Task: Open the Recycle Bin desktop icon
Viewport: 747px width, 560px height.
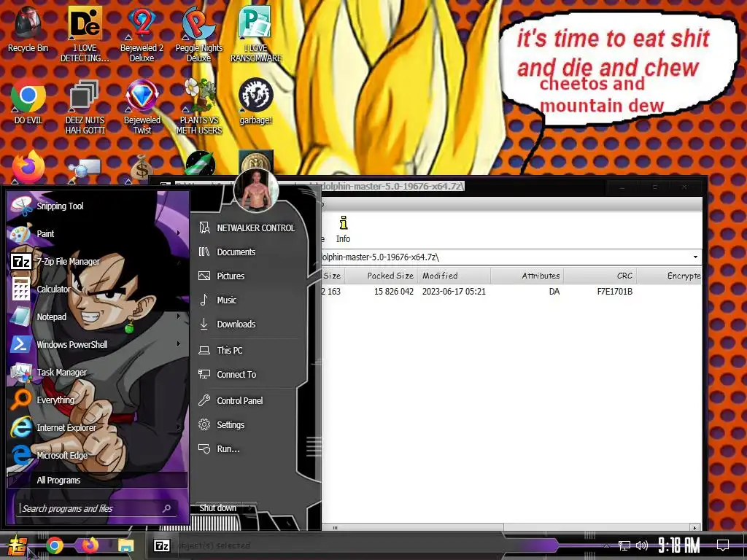Action: [x=28, y=29]
